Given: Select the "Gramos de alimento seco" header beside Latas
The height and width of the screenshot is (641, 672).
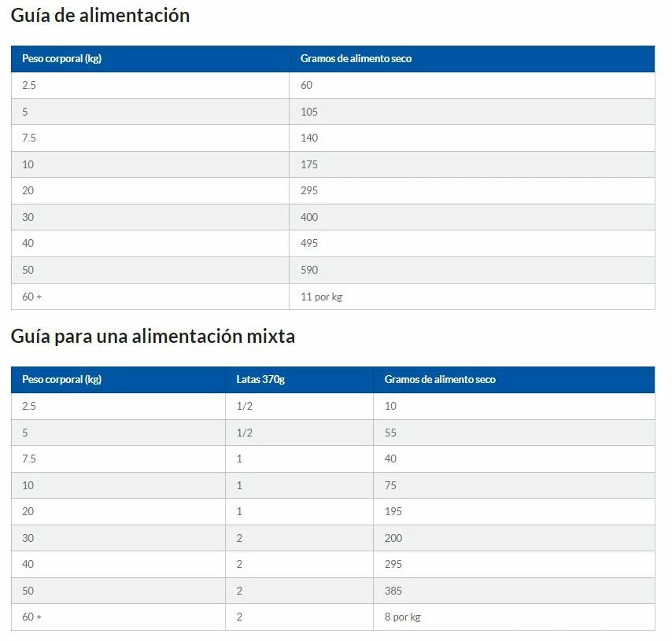Looking at the screenshot, I should pyautogui.click(x=440, y=380).
